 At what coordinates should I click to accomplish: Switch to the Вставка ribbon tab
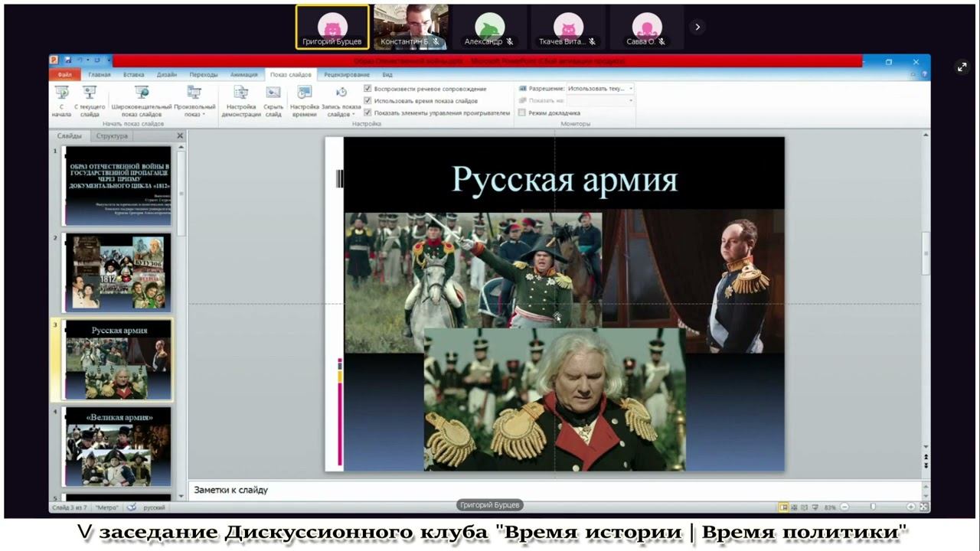point(134,74)
